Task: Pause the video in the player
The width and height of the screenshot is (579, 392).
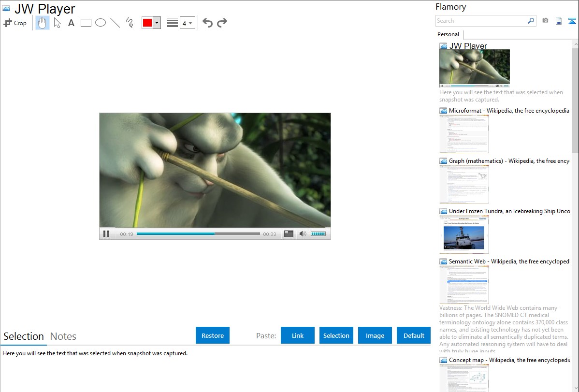Action: 106,233
